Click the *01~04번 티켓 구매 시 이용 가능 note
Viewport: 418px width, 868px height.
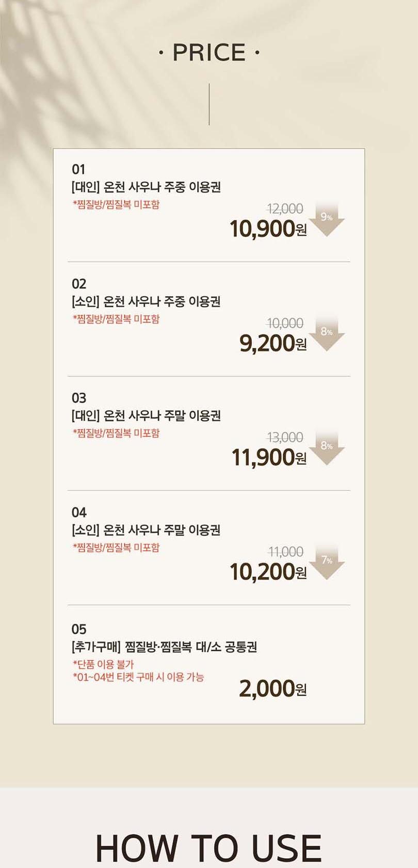point(138,677)
